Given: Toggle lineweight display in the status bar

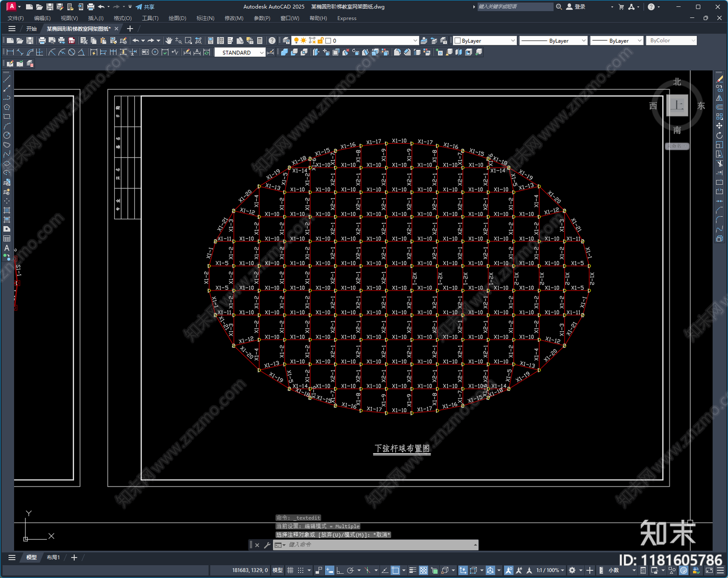Looking at the screenshot, I should (x=413, y=570).
